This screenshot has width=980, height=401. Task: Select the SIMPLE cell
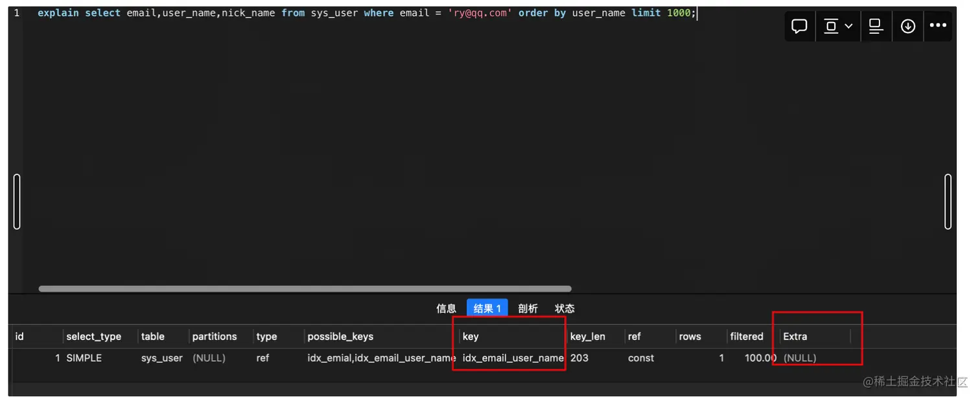point(84,358)
